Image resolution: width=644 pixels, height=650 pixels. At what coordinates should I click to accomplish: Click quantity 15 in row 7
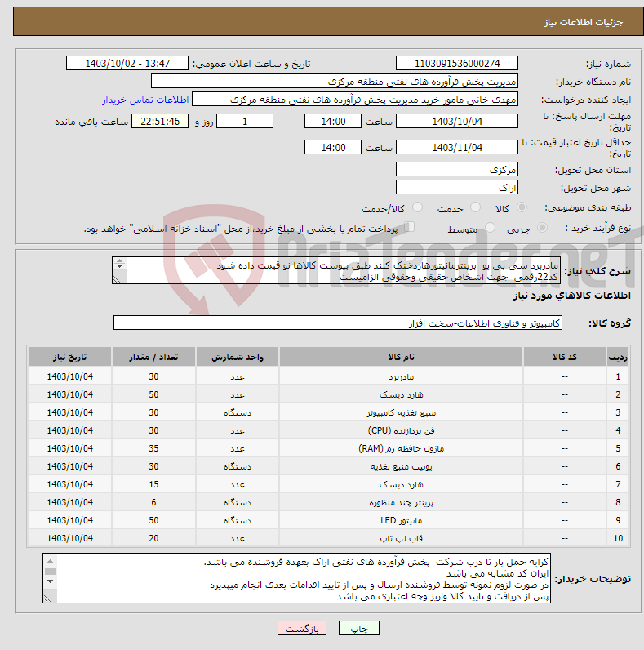(x=153, y=484)
